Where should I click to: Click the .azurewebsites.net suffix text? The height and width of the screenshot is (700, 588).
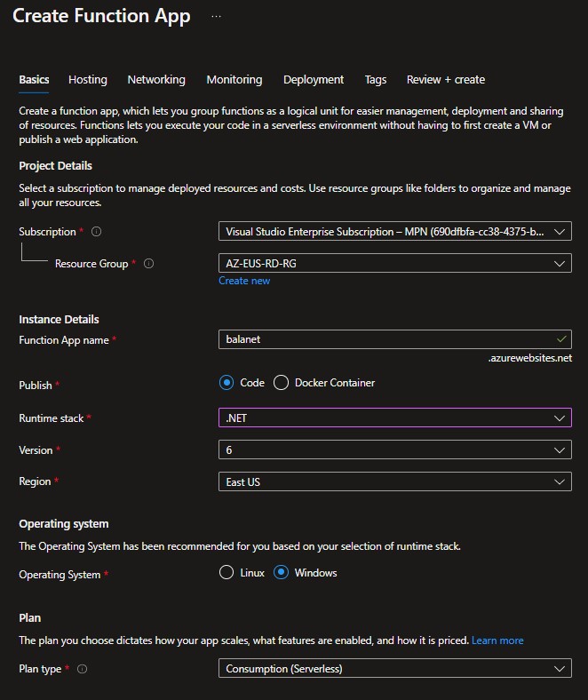pyautogui.click(x=530, y=358)
